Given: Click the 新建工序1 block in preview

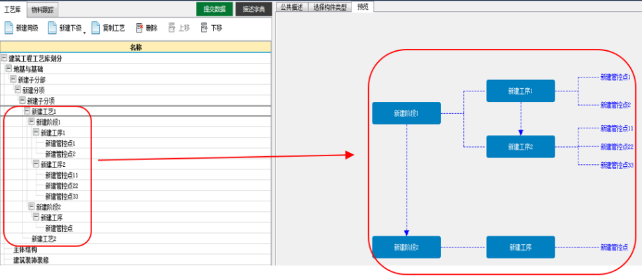Looking at the screenshot, I should pyautogui.click(x=520, y=91).
